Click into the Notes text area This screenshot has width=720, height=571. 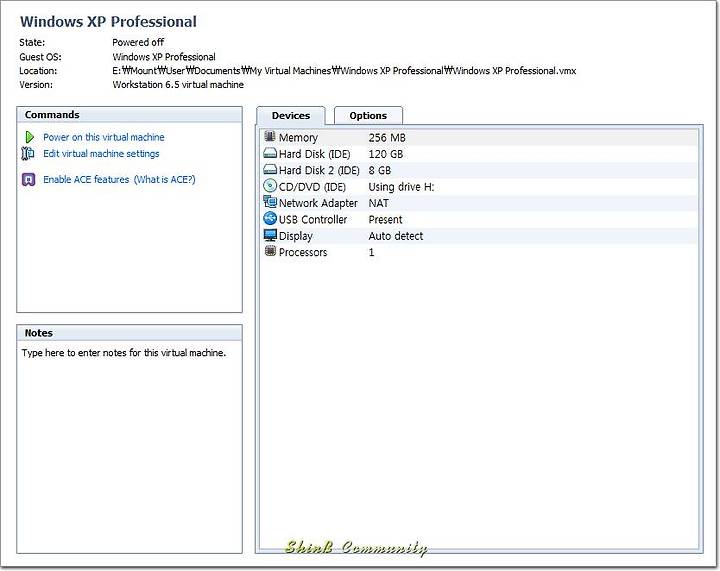[x=129, y=445]
